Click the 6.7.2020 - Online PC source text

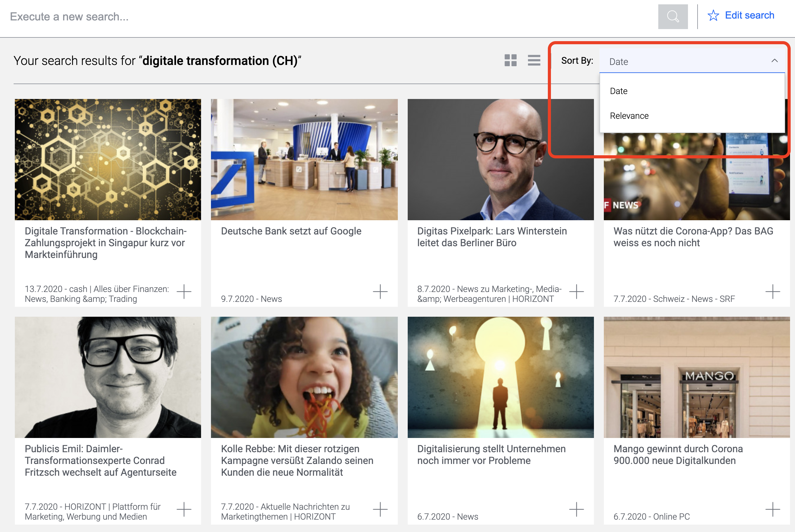point(651,517)
